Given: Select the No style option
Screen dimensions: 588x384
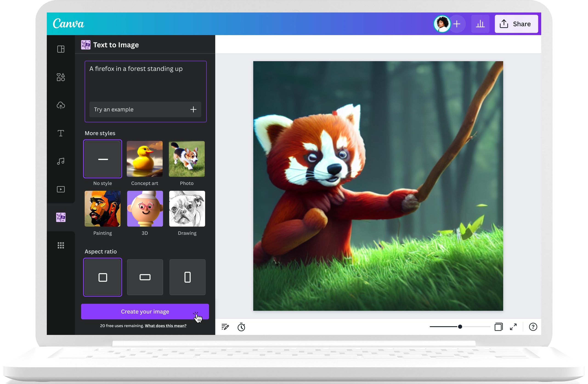Looking at the screenshot, I should 102,159.
